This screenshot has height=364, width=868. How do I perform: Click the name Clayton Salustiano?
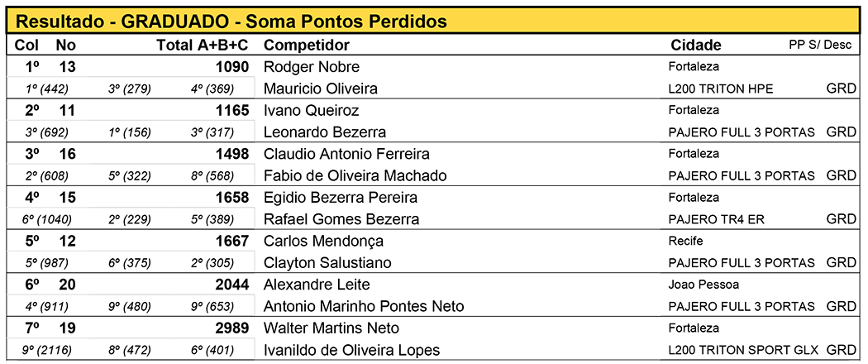pyautogui.click(x=327, y=263)
